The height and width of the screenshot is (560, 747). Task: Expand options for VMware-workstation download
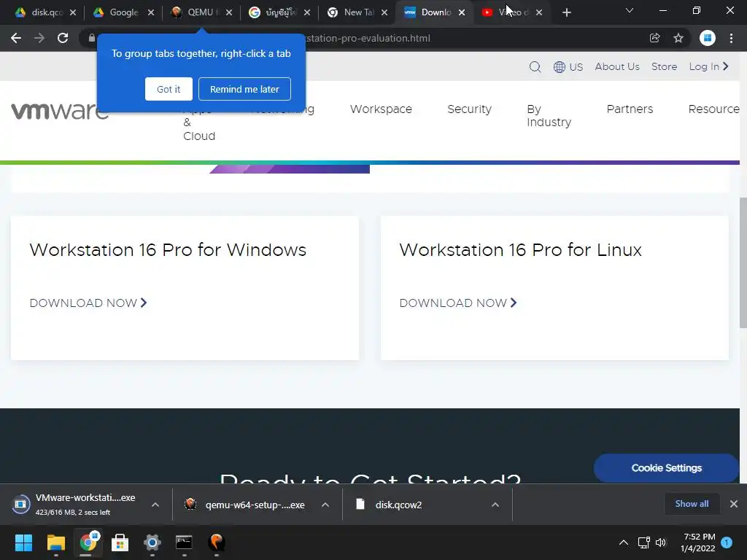[155, 505]
